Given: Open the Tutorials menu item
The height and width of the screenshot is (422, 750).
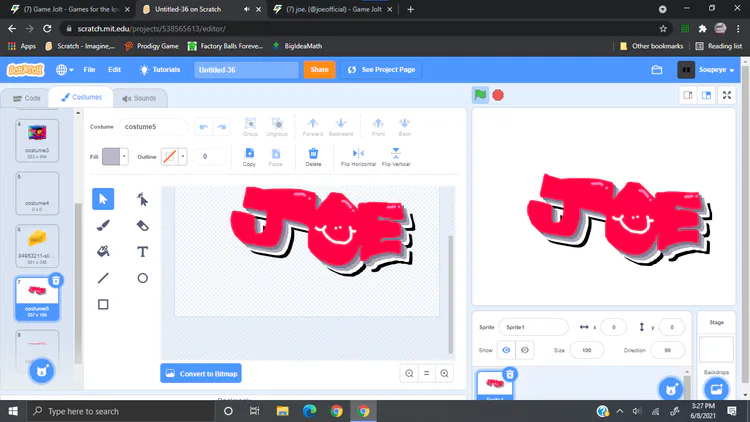Looking at the screenshot, I should 160,70.
